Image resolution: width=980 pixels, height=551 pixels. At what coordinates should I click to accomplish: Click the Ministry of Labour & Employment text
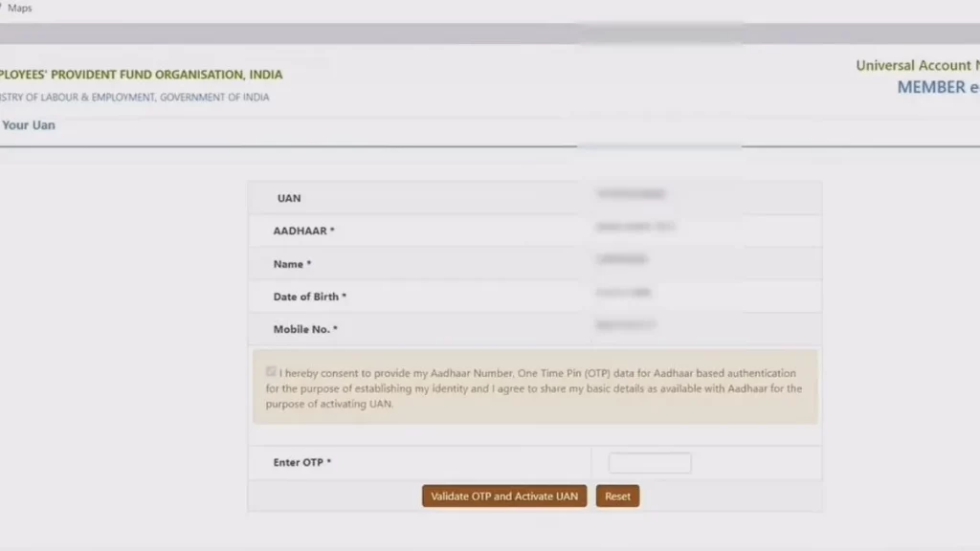[134, 98]
